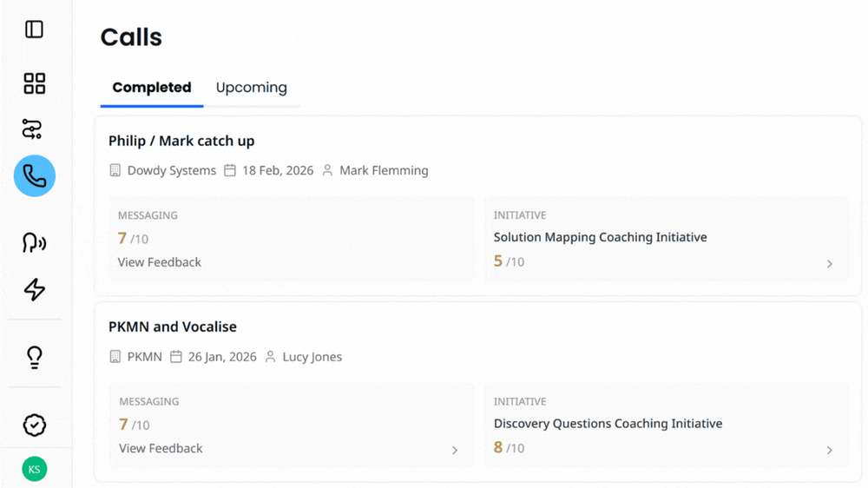Open the workflow routes icon in sidebar

point(33,129)
